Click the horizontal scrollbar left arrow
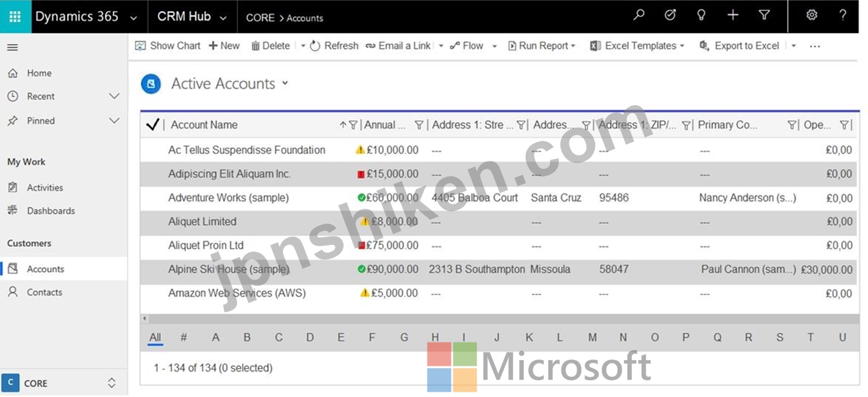Screen dimensions: 868x397 145,318
